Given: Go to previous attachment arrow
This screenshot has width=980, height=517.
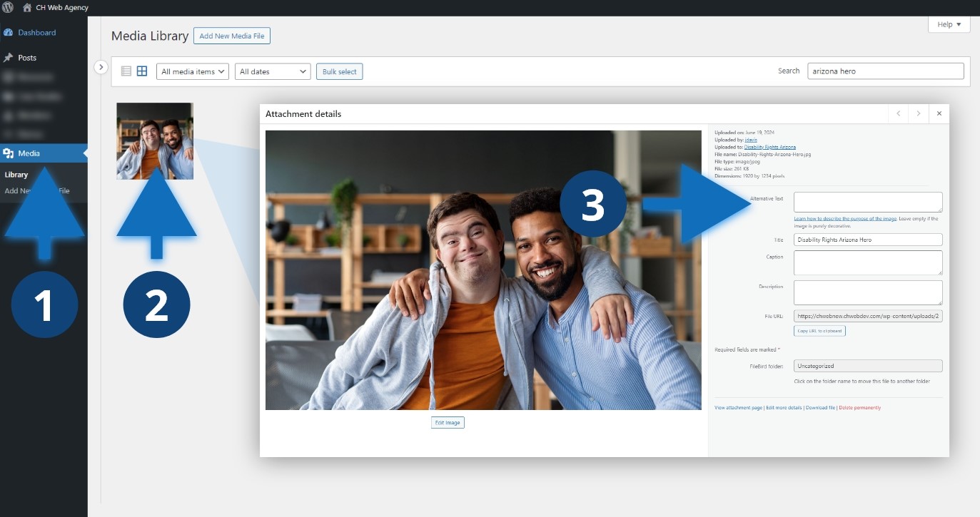Looking at the screenshot, I should point(898,113).
